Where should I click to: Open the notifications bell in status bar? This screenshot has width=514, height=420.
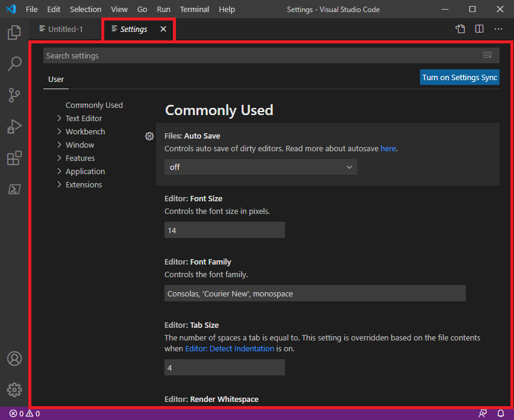[501, 413]
